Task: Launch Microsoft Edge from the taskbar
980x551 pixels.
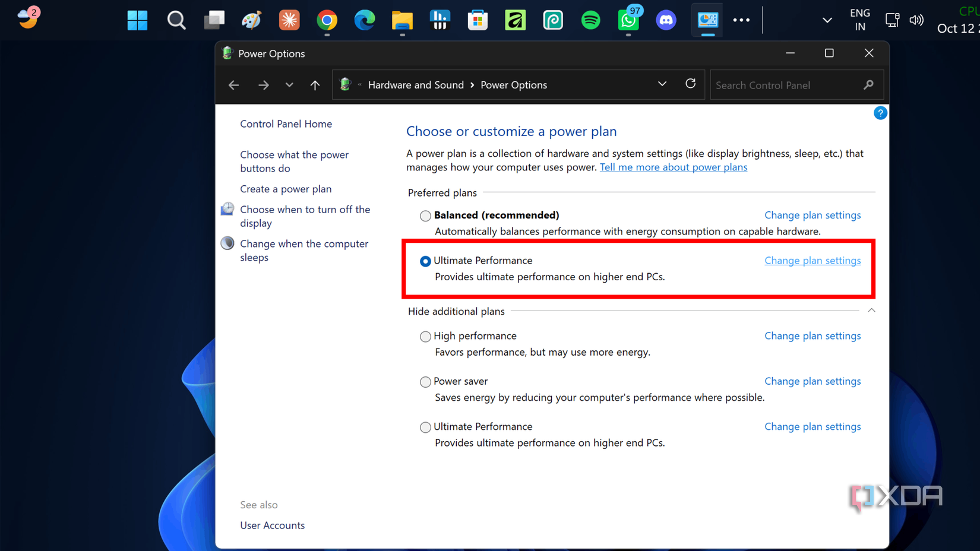Action: pyautogui.click(x=364, y=20)
